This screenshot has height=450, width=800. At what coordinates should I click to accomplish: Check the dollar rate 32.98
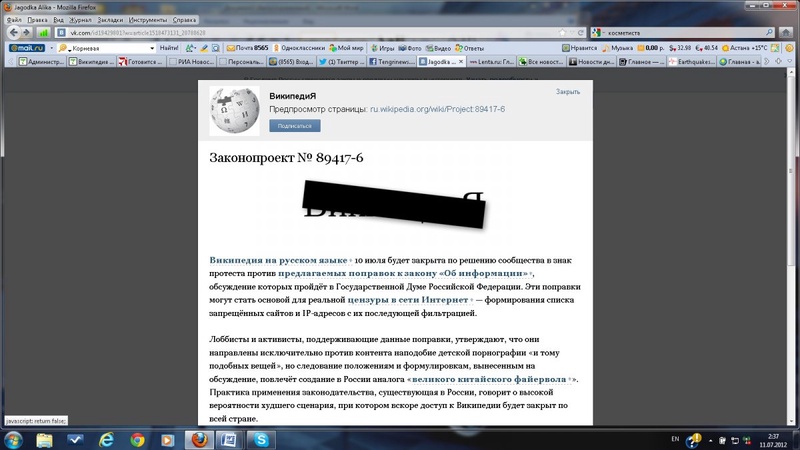pyautogui.click(x=680, y=48)
